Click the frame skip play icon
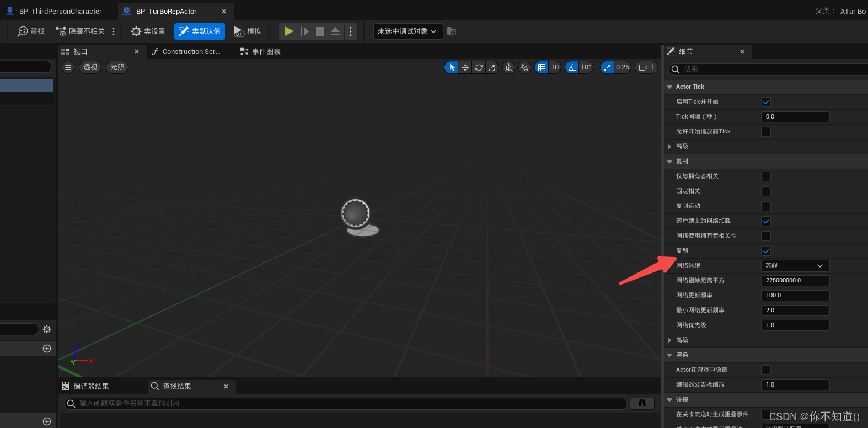The width and height of the screenshot is (868, 428). tap(304, 31)
